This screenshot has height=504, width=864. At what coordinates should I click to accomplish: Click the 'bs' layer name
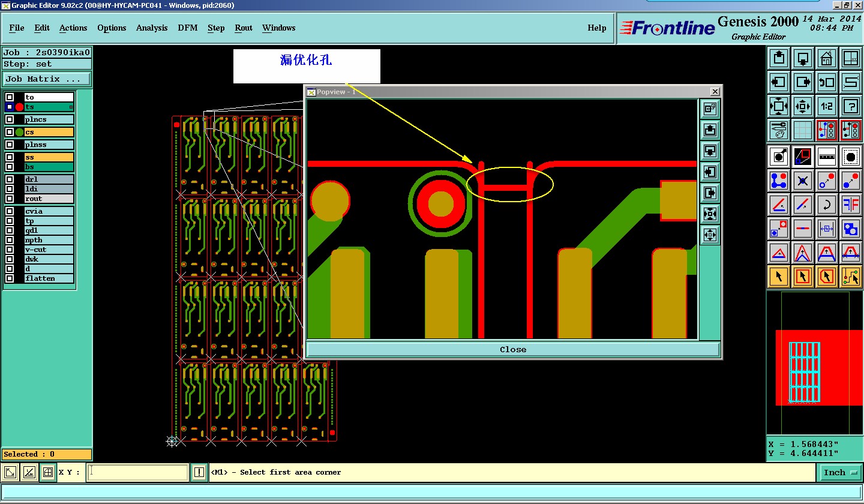tap(49, 167)
